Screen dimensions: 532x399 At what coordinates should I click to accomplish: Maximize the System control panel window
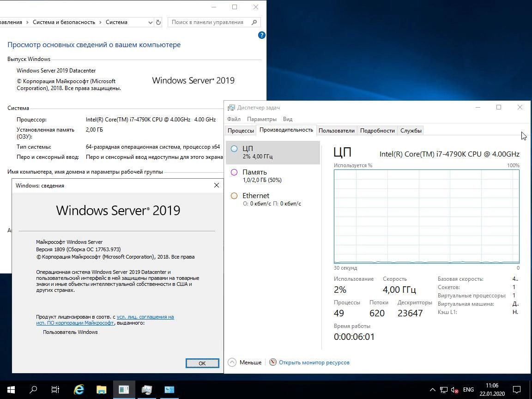(235, 7)
